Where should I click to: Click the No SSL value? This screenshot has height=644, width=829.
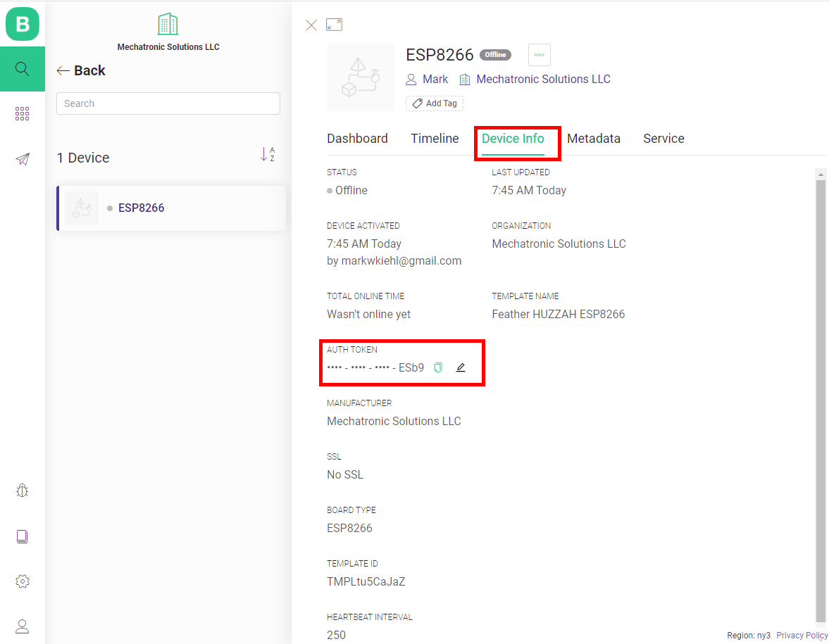click(x=345, y=475)
